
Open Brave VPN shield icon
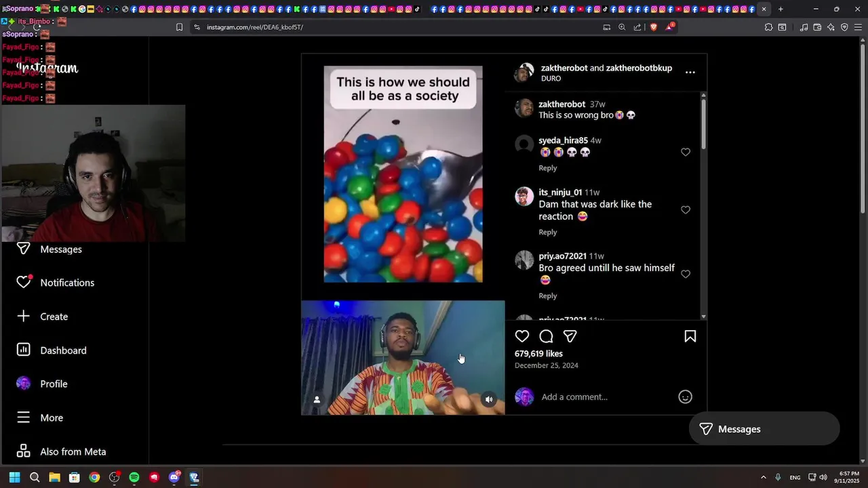(x=844, y=27)
